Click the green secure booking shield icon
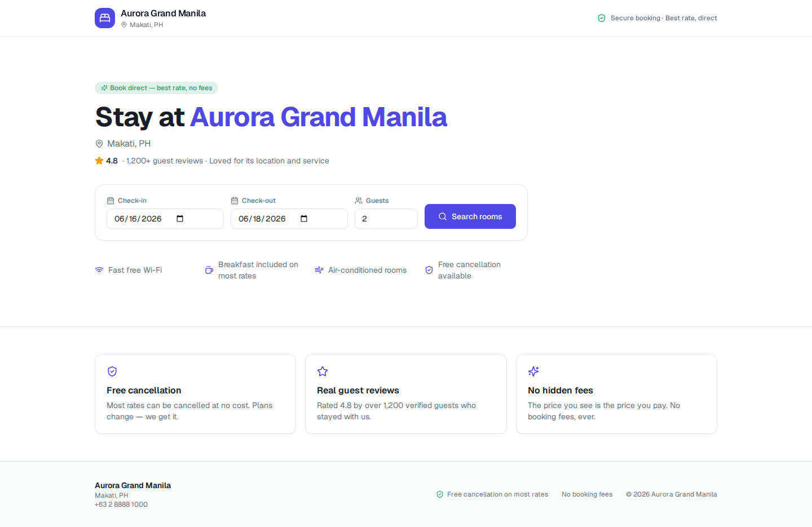The height and width of the screenshot is (527, 812). tap(602, 18)
